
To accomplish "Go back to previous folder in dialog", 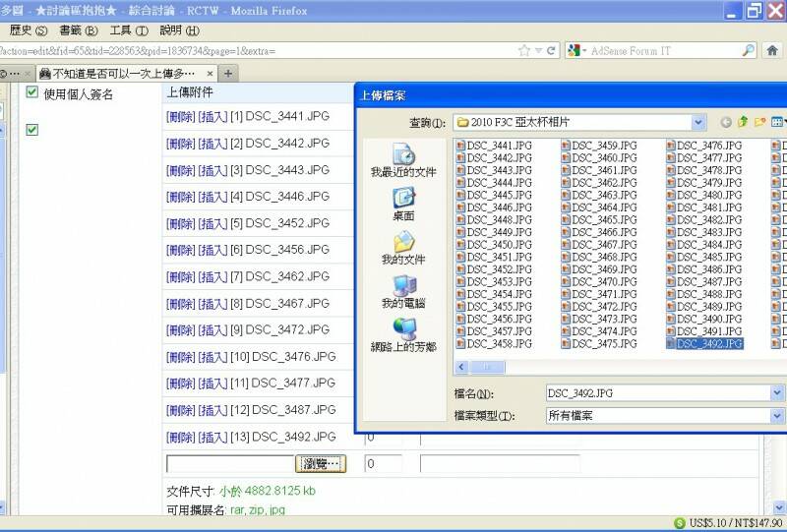I will (x=725, y=122).
